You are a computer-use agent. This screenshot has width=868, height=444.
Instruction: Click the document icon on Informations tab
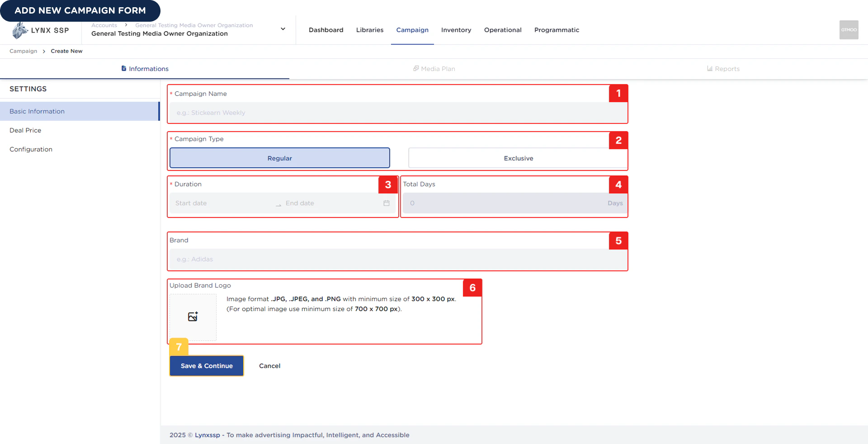pyautogui.click(x=123, y=68)
